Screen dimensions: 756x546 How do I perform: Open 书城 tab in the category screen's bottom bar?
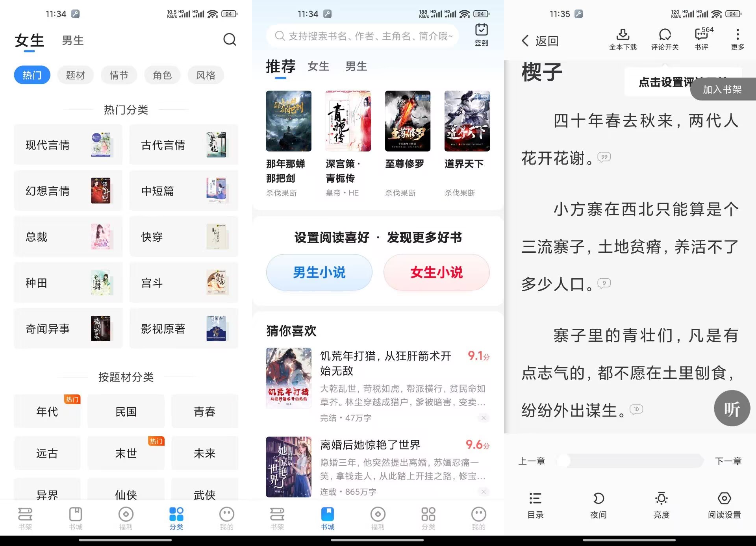[76, 518]
